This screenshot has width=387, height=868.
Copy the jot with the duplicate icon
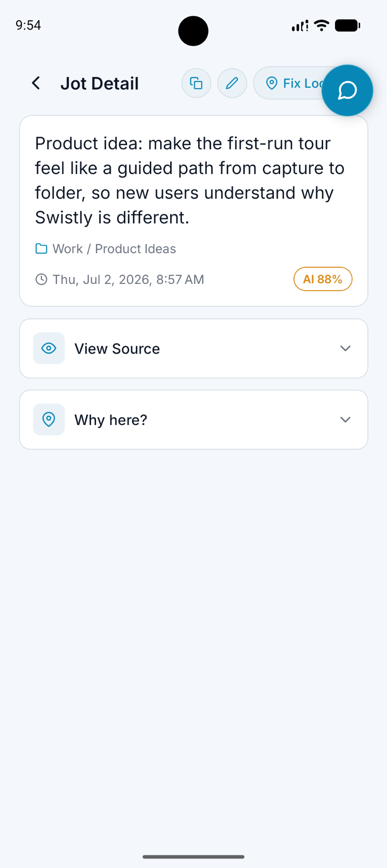tap(196, 83)
